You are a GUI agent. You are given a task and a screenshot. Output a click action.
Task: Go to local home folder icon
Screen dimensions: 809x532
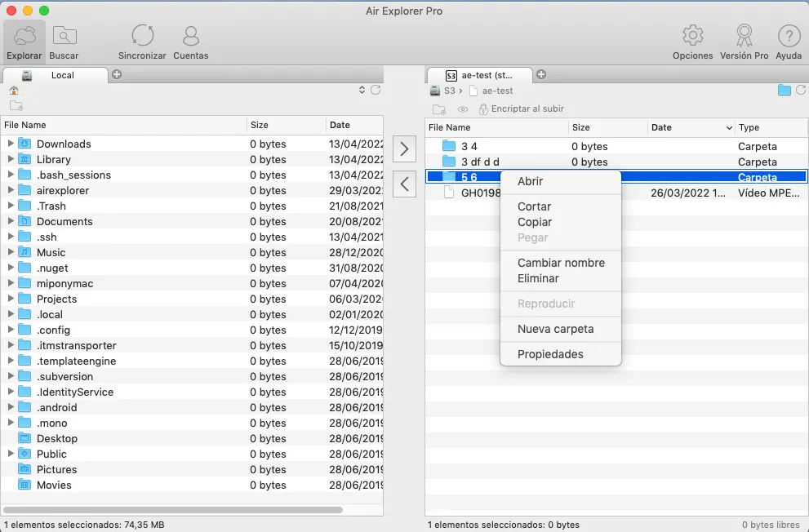click(x=14, y=91)
